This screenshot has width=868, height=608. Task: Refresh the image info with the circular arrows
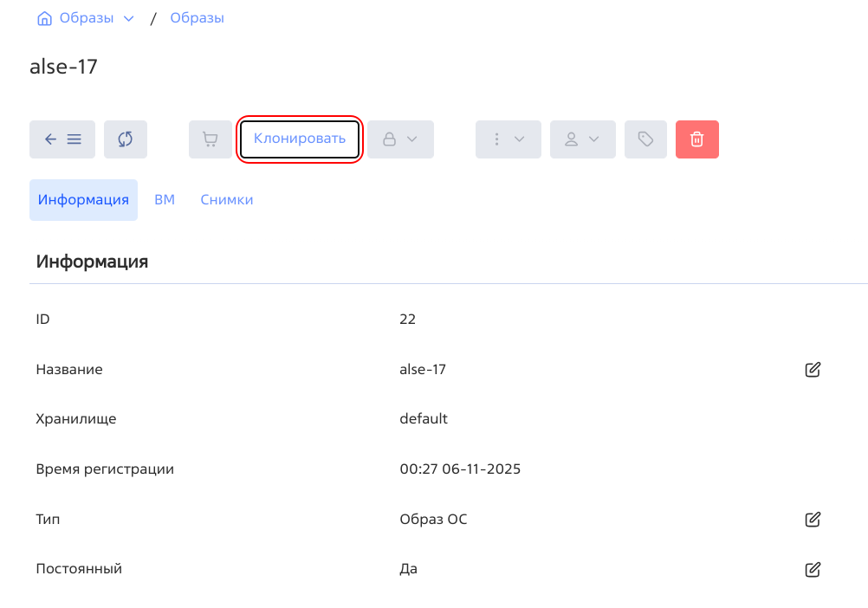[x=126, y=139]
